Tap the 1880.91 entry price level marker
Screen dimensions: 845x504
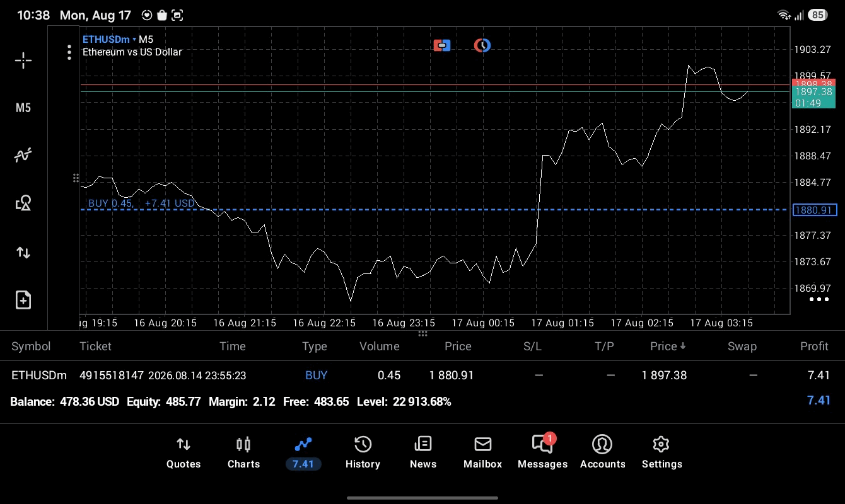pyautogui.click(x=814, y=210)
